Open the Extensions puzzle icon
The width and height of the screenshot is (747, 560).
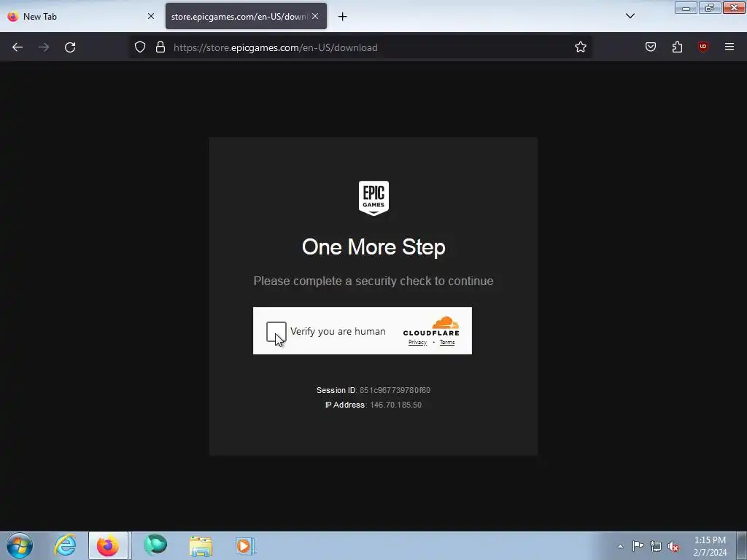[x=677, y=47]
